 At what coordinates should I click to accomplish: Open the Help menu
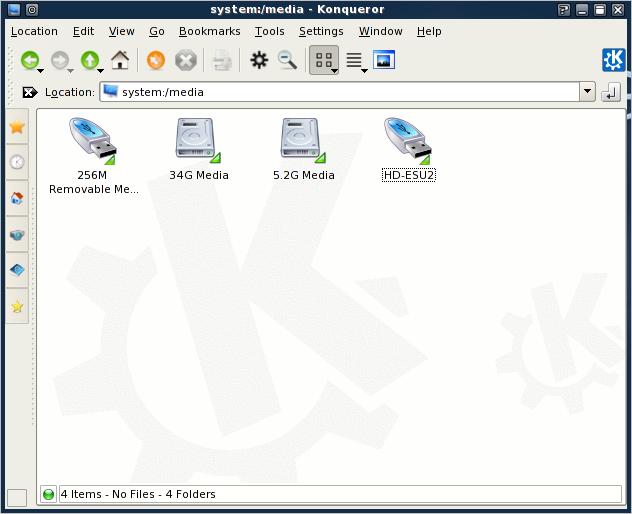pos(429,31)
